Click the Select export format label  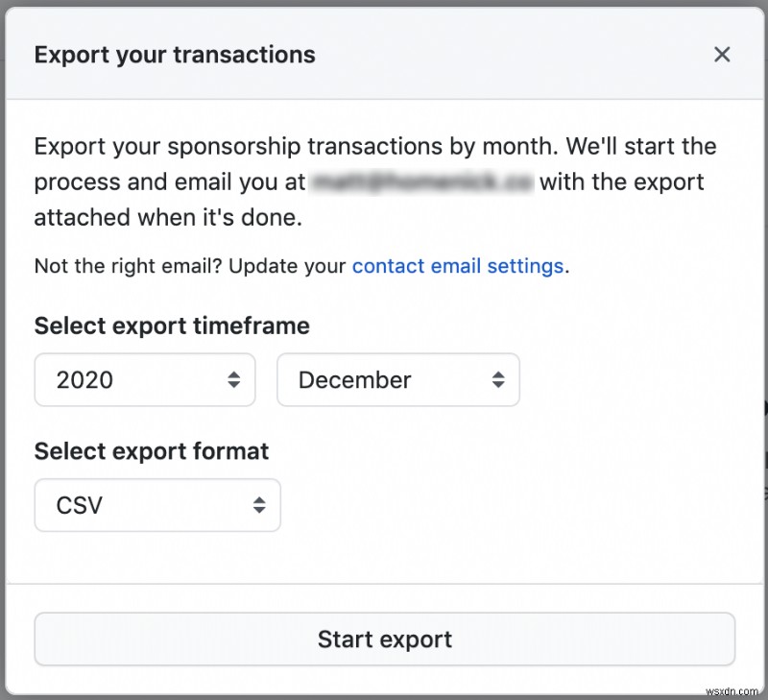(151, 451)
